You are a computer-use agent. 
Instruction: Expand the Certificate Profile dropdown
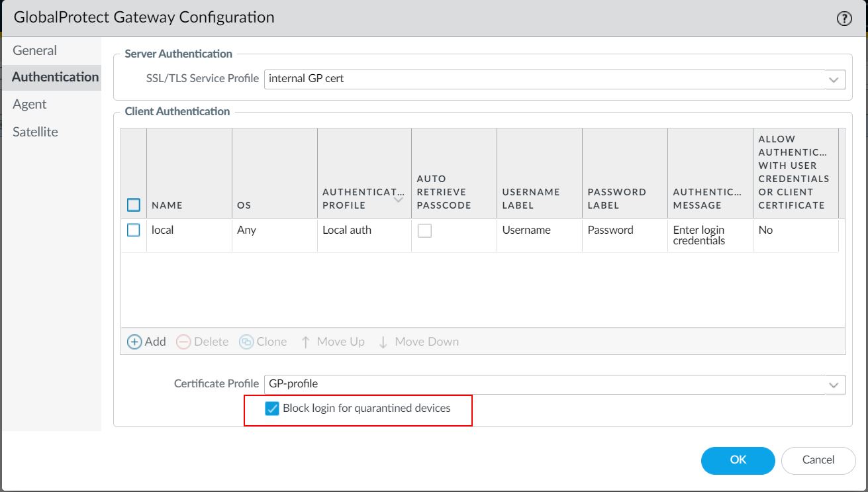click(x=833, y=384)
